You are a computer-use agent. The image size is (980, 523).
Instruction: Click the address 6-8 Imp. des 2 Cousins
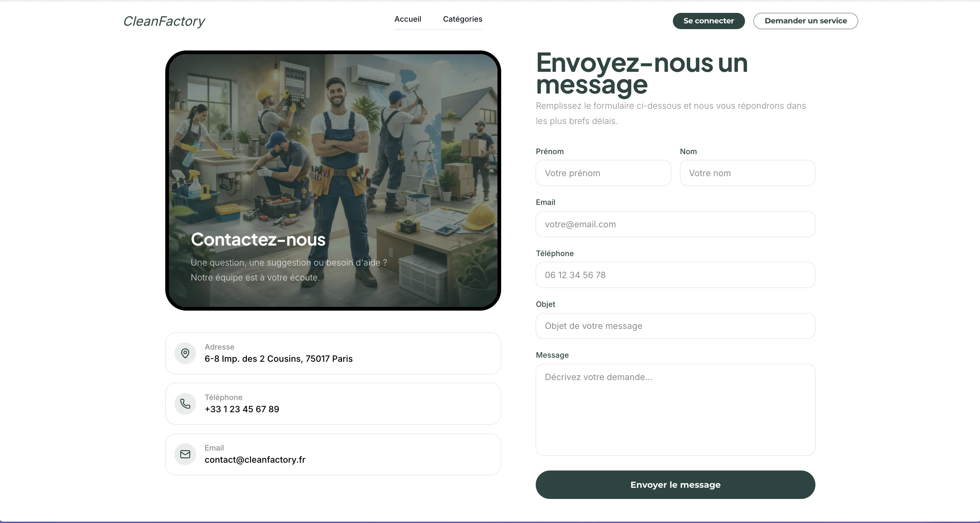tap(278, 359)
